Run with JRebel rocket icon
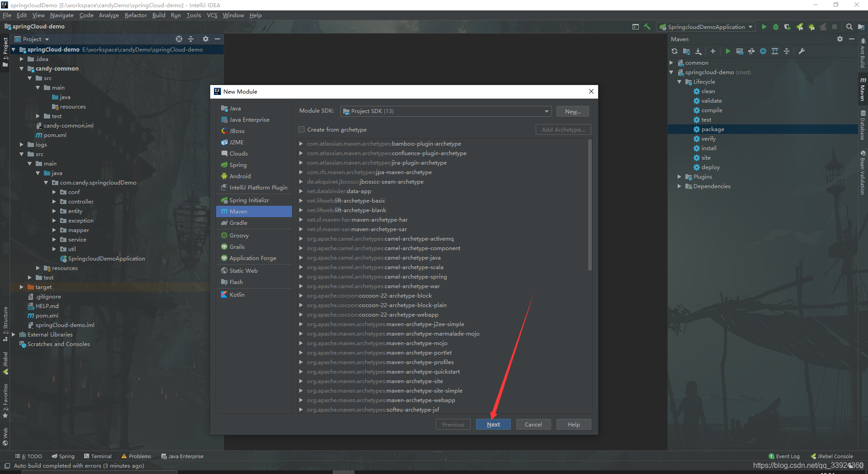This screenshot has width=868, height=474. point(800,27)
